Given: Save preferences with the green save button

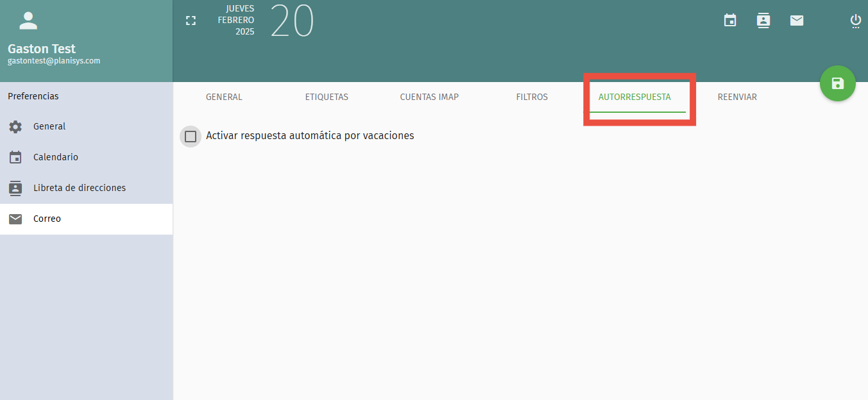Looking at the screenshot, I should click(x=837, y=83).
